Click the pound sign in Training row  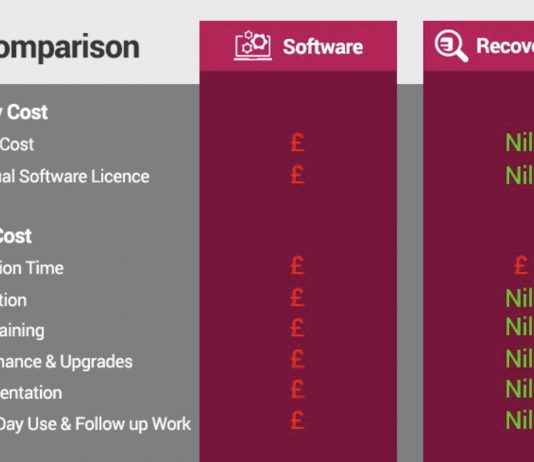click(297, 328)
